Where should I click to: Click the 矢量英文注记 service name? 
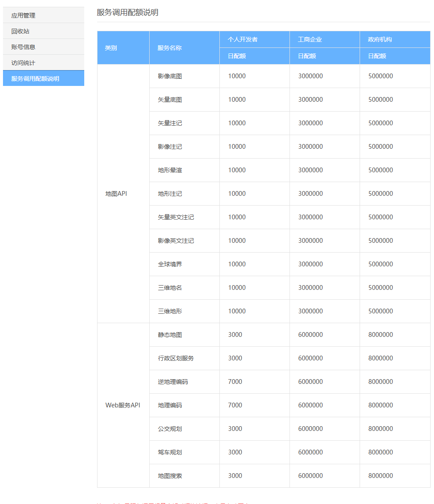(176, 217)
